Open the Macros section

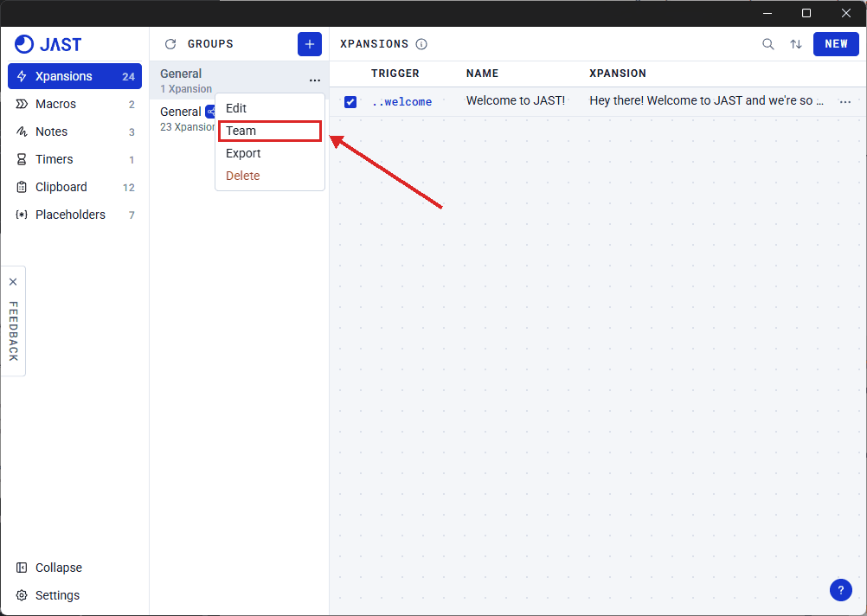pyautogui.click(x=74, y=104)
